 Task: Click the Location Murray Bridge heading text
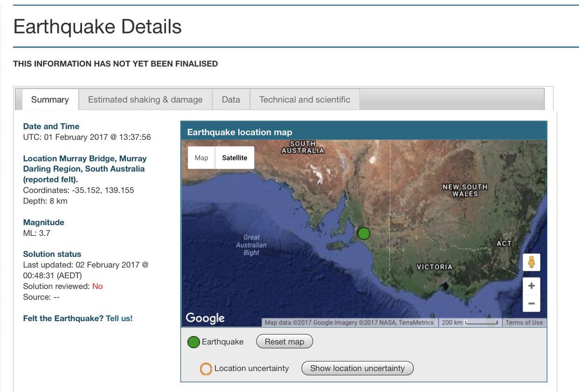(85, 169)
